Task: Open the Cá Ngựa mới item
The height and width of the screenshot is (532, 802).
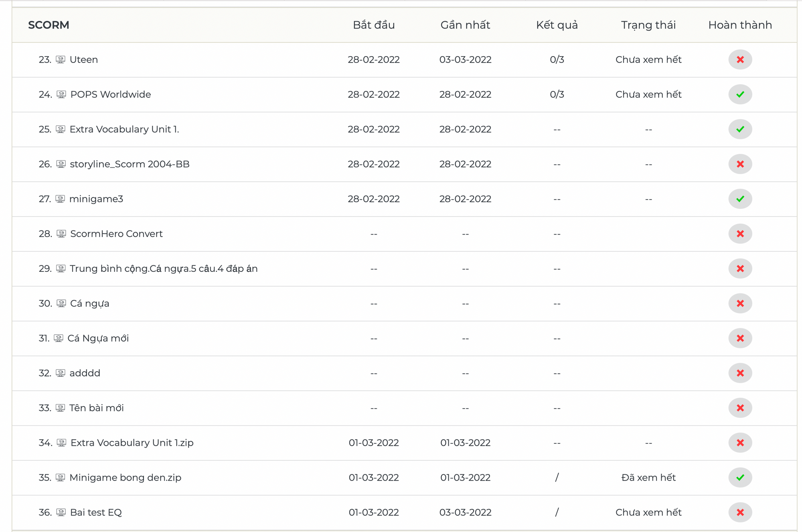Action: coord(98,338)
